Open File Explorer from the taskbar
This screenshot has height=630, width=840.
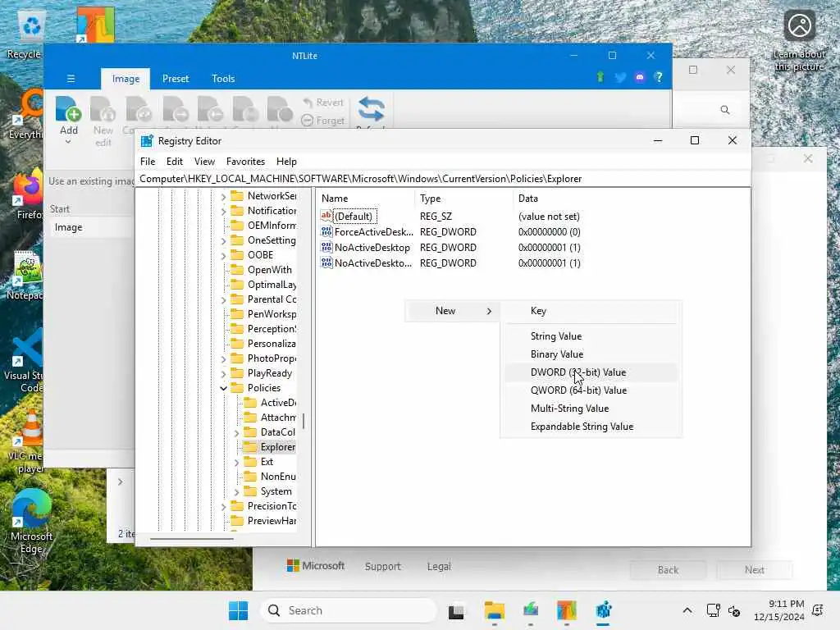pyautogui.click(x=494, y=610)
